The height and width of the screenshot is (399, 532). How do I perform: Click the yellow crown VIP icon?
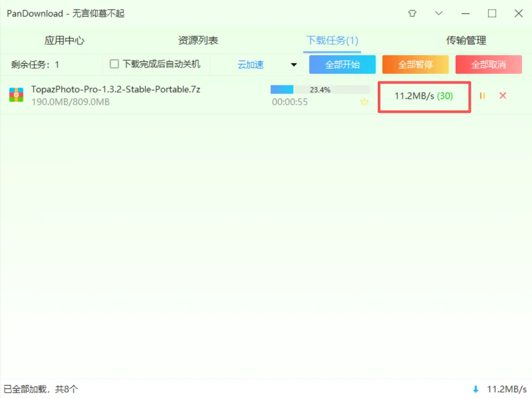click(x=364, y=102)
